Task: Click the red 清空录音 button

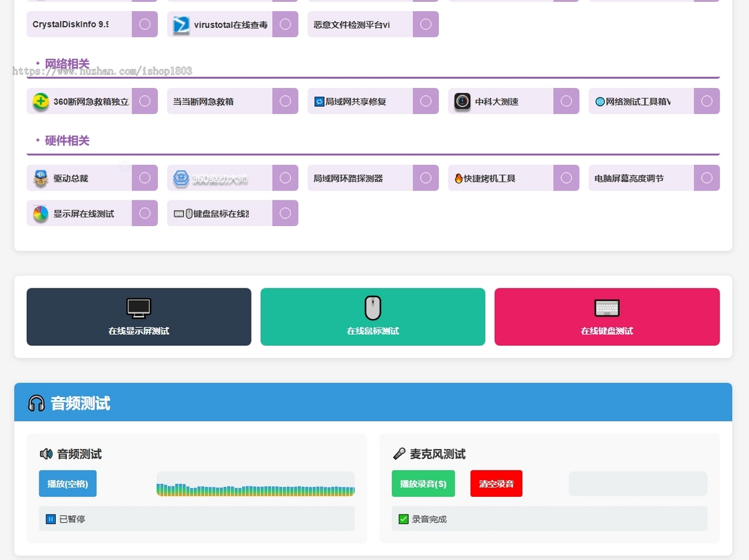Action: [496, 483]
